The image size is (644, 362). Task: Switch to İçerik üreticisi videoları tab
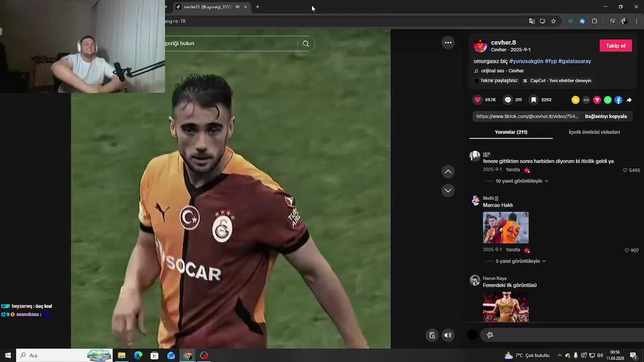click(x=594, y=132)
